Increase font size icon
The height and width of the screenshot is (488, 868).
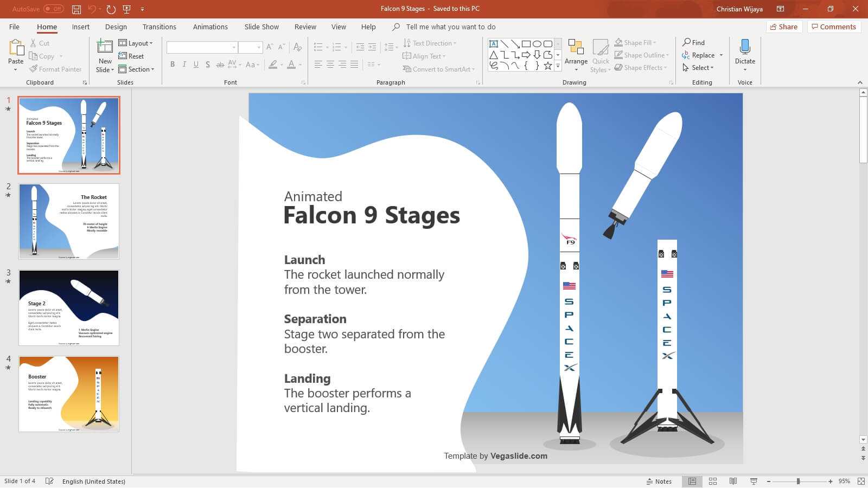(270, 47)
